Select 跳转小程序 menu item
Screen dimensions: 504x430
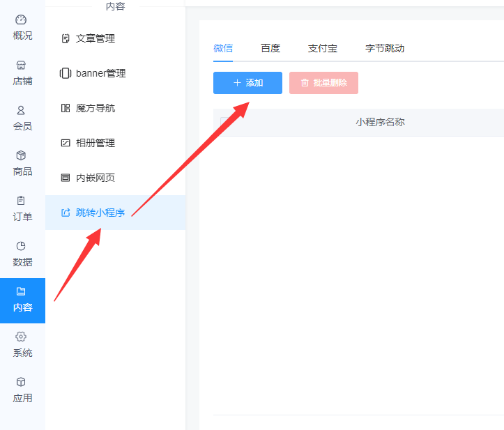tap(116, 213)
